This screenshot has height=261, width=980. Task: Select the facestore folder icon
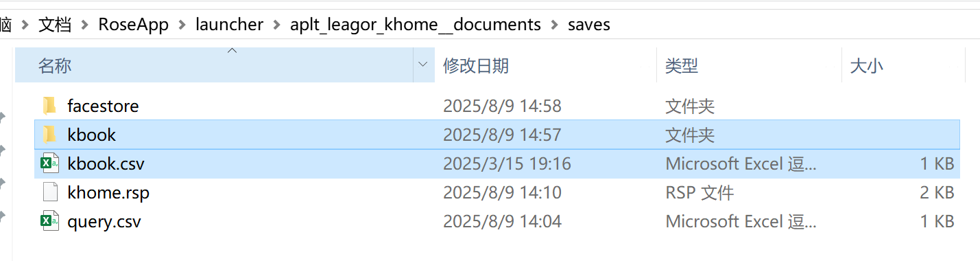click(x=49, y=106)
